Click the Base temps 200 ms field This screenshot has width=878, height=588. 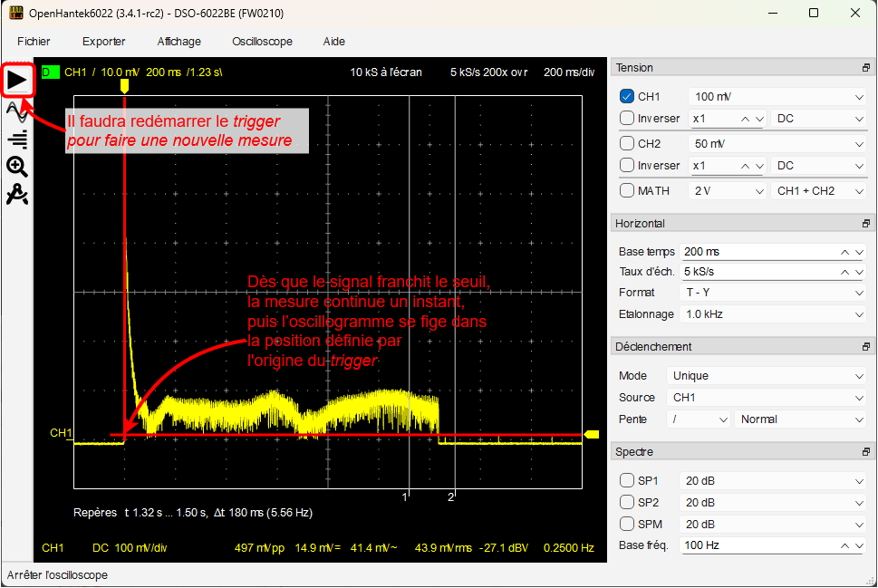[773, 252]
